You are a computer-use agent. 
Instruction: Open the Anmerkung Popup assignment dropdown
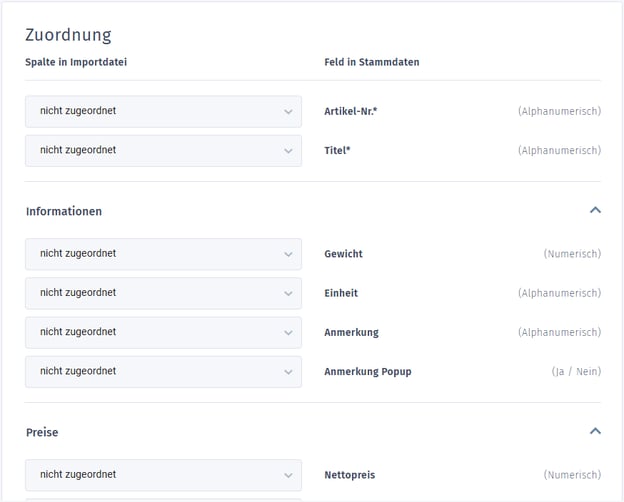pyautogui.click(x=163, y=371)
